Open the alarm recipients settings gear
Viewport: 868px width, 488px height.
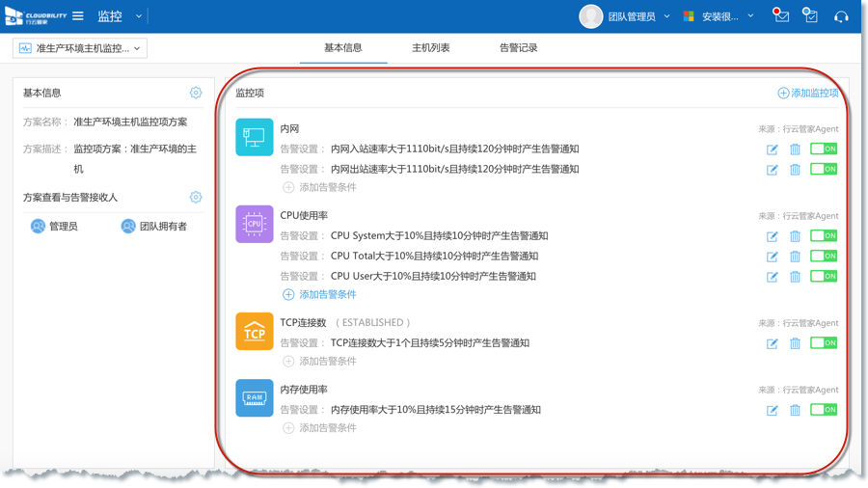196,197
